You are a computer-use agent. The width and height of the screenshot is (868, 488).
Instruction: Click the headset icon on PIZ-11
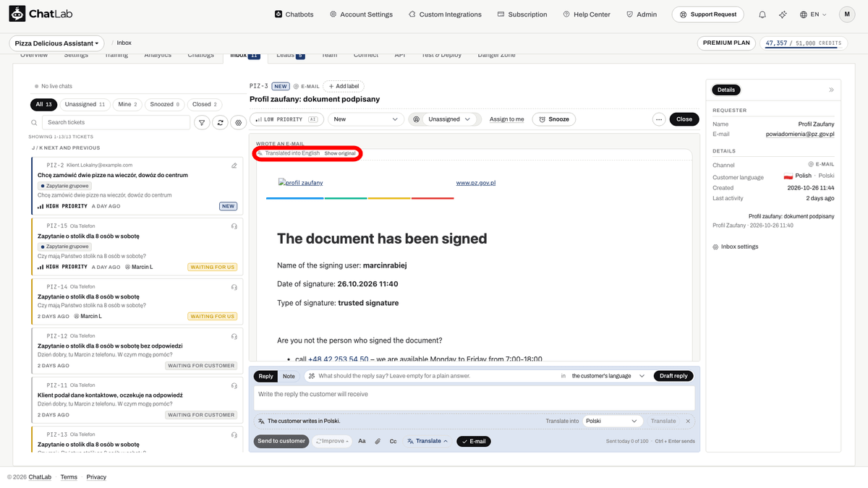coord(234,385)
